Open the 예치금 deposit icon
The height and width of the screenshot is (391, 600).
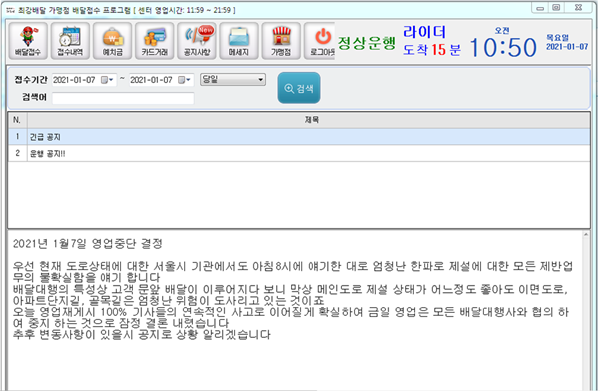pyautogui.click(x=112, y=41)
